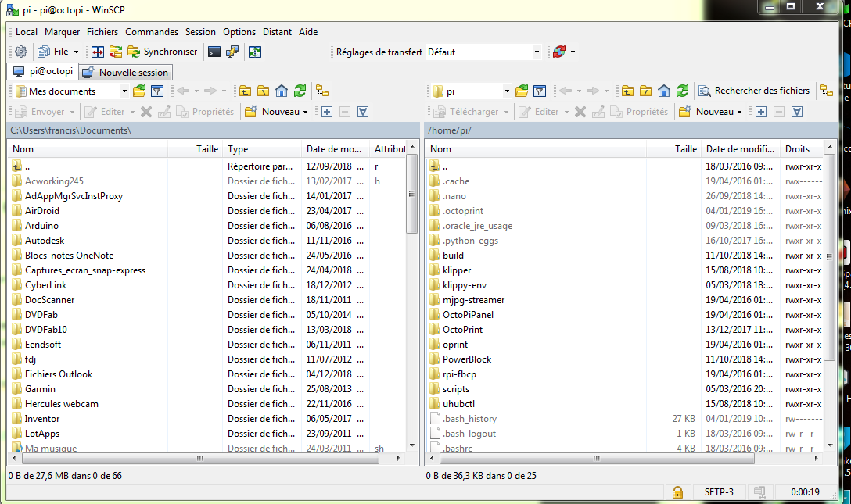Open the Options menu
This screenshot has height=504, width=851.
click(x=239, y=32)
